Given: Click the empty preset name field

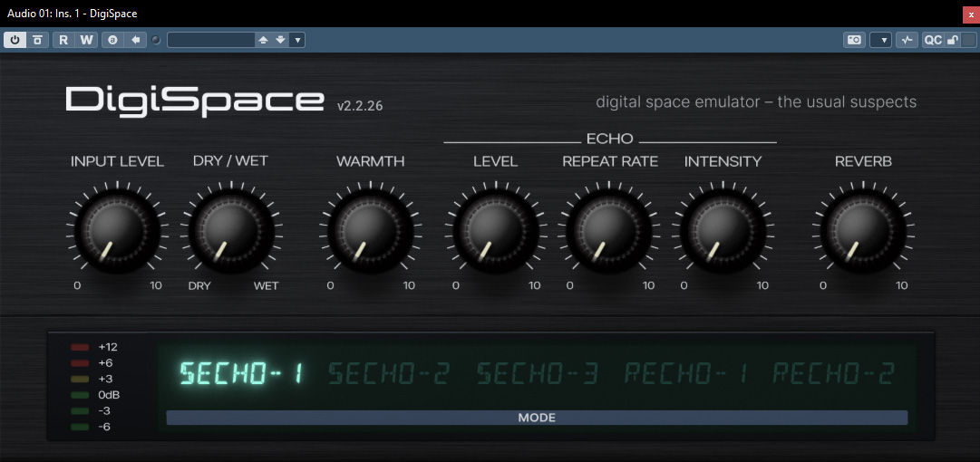Looking at the screenshot, I should coord(210,40).
